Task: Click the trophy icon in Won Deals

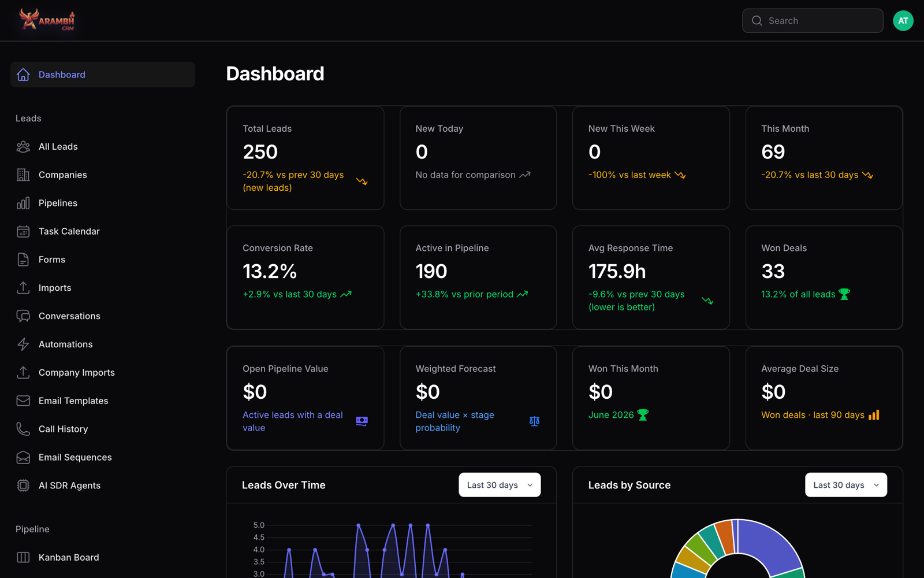Action: point(844,294)
